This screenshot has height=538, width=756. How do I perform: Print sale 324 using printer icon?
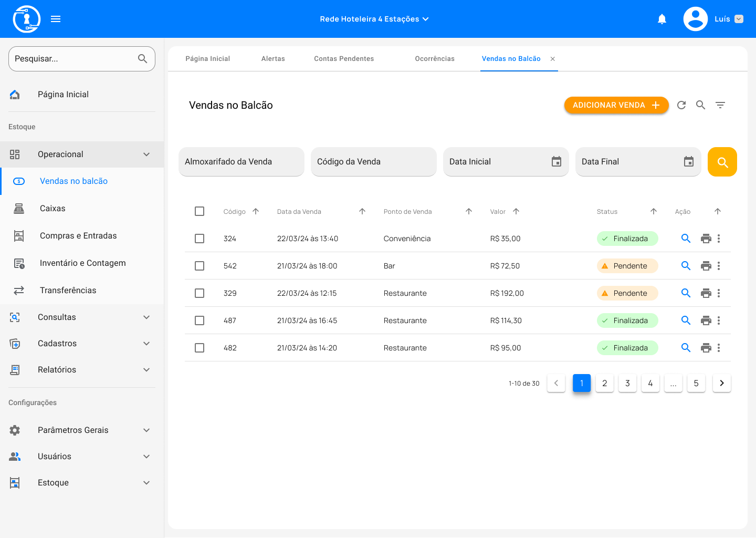point(706,239)
